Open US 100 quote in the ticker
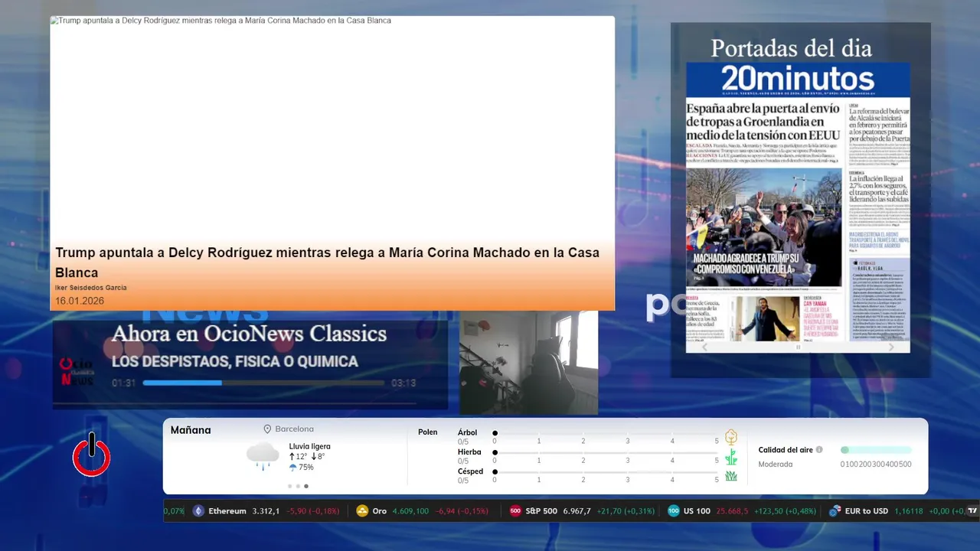The height and width of the screenshot is (551, 980). point(741,511)
